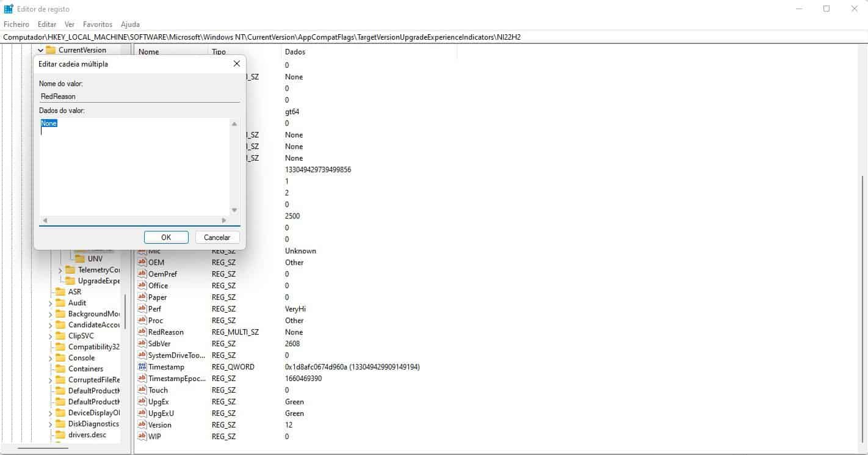Click the OEM string value icon
The height and width of the screenshot is (455, 868).
pyautogui.click(x=142, y=263)
